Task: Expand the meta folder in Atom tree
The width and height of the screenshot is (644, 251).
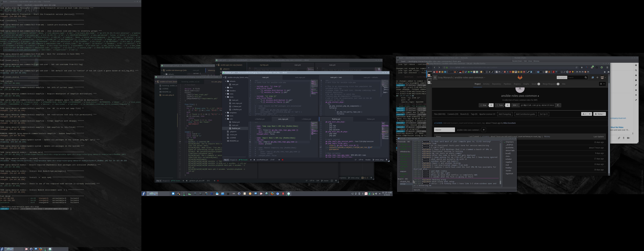Action: point(226,94)
